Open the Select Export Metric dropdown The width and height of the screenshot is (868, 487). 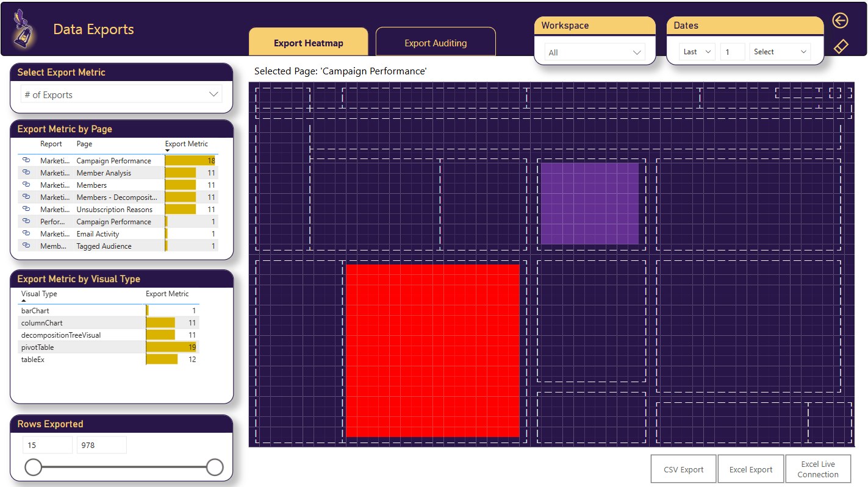pos(213,94)
